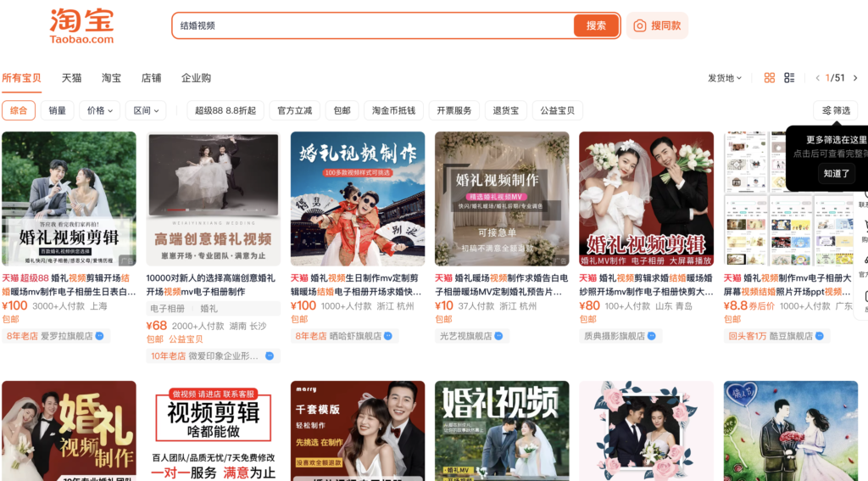Switch to grid view layout icon
Image resolution: width=868 pixels, height=481 pixels.
click(x=770, y=78)
